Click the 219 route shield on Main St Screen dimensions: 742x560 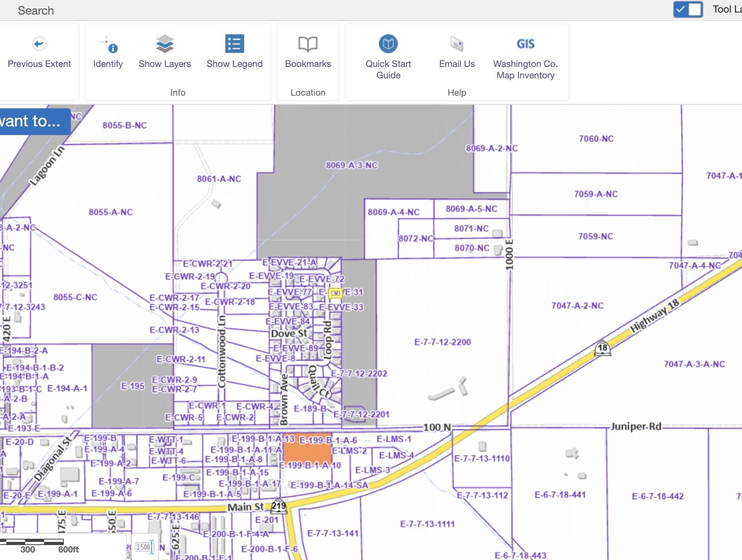coord(278,506)
